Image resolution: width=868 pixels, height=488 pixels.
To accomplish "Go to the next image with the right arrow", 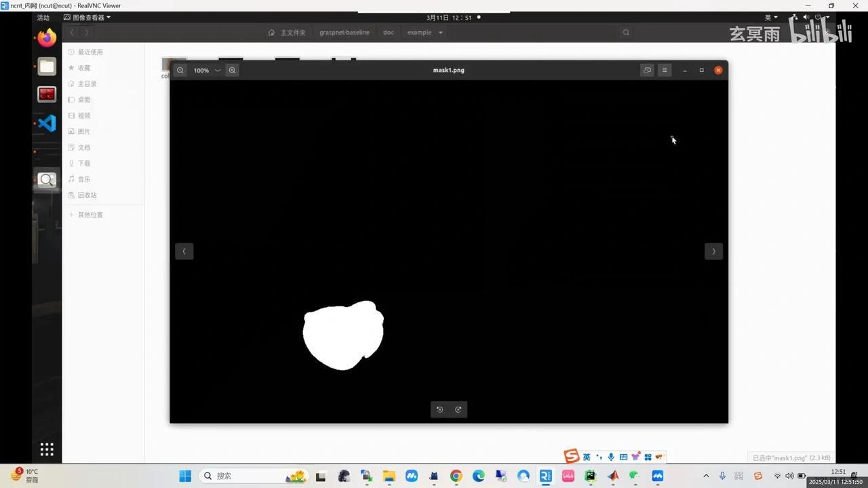I will pyautogui.click(x=713, y=251).
